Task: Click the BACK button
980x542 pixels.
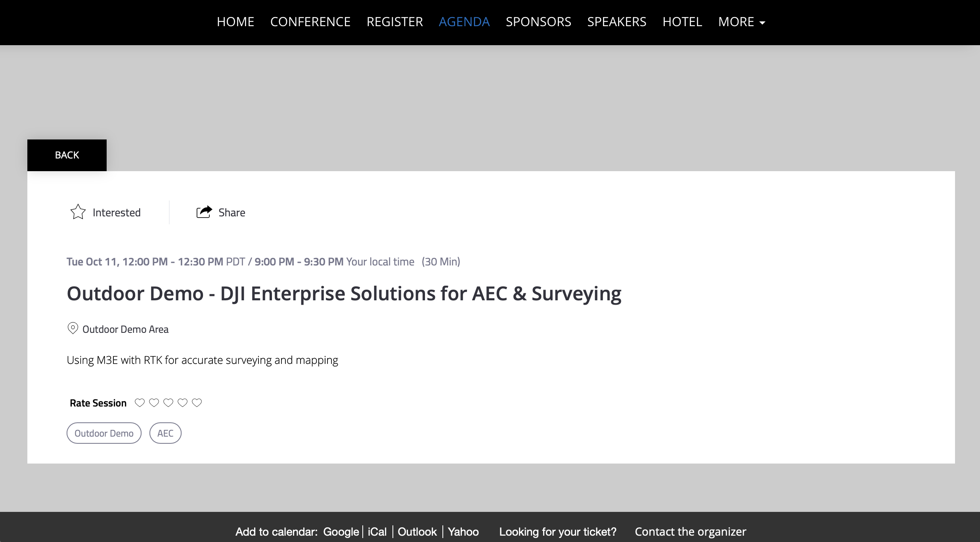Action: coord(67,155)
